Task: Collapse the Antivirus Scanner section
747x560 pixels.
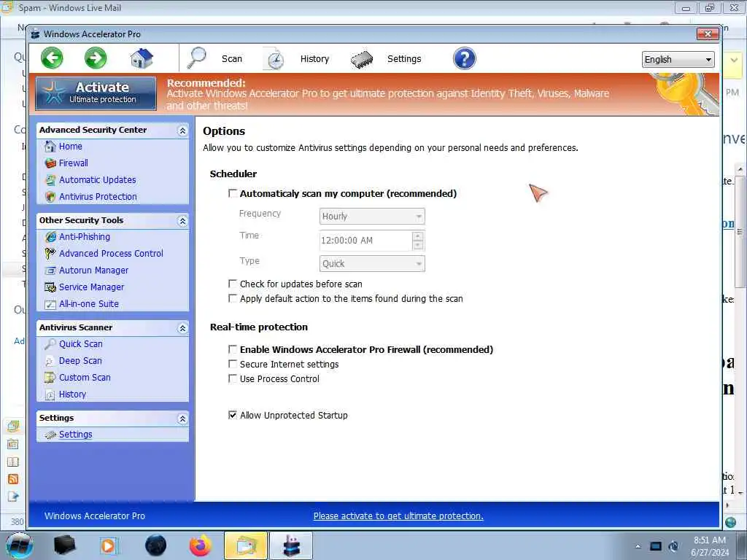Action: pos(182,328)
